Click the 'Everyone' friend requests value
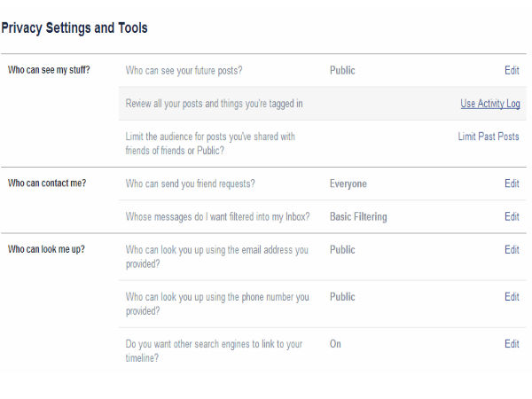This screenshot has height=399, width=532. [x=348, y=184]
